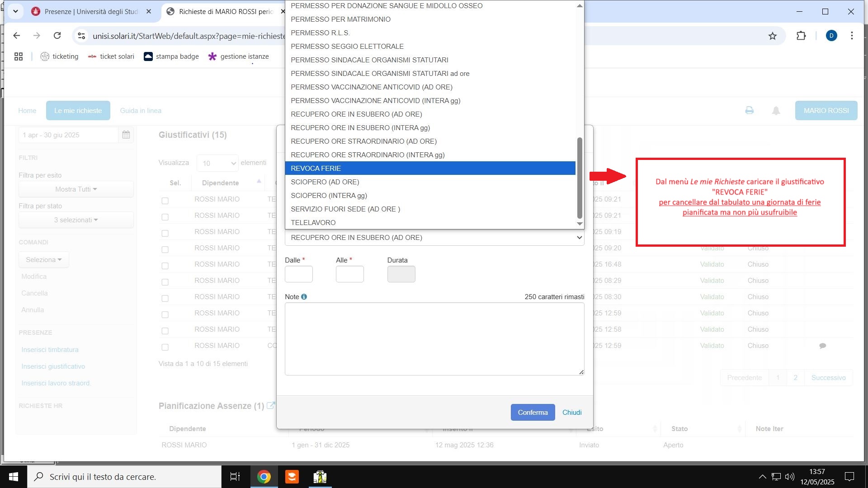Viewport: 868px width, 488px height.
Task: Go back with the browser back arrow
Action: [x=17, y=36]
